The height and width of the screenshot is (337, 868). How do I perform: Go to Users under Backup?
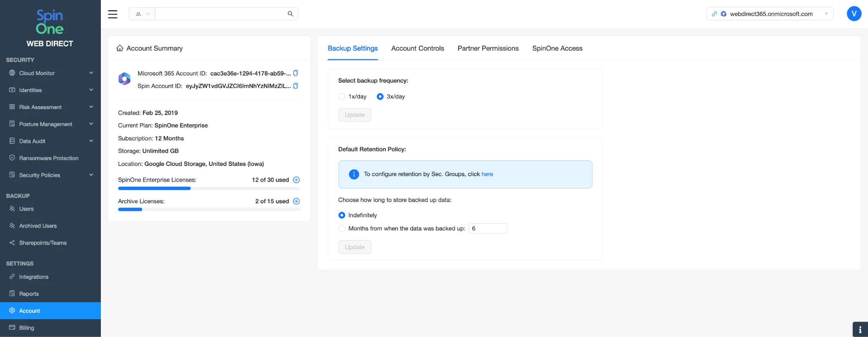[x=50, y=209]
